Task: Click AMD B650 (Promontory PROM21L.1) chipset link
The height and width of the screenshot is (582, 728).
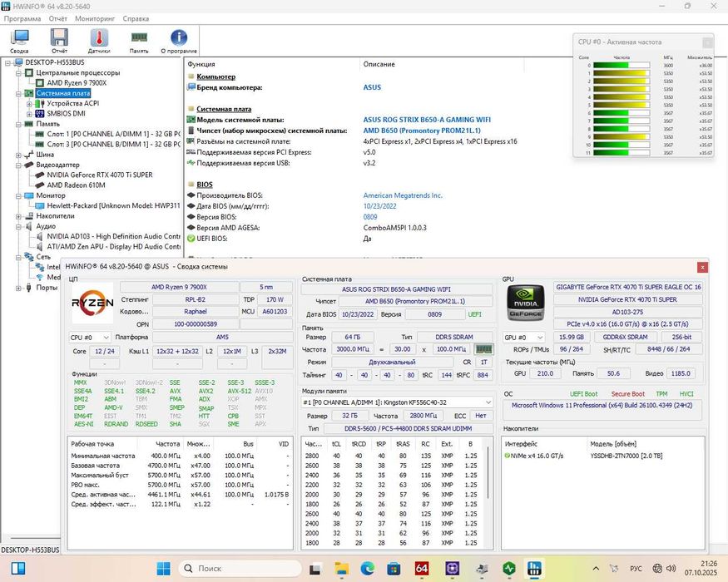Action: 422,131
